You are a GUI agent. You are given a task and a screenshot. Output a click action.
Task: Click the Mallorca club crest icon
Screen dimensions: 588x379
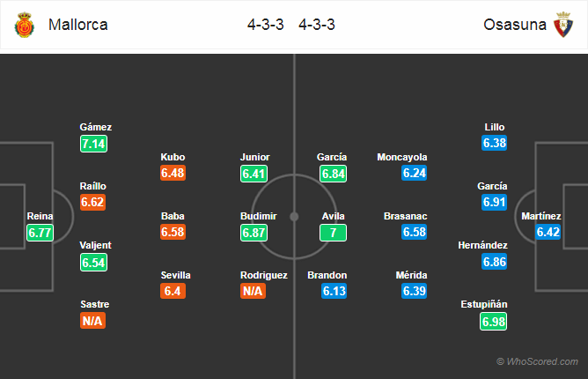tap(25, 25)
